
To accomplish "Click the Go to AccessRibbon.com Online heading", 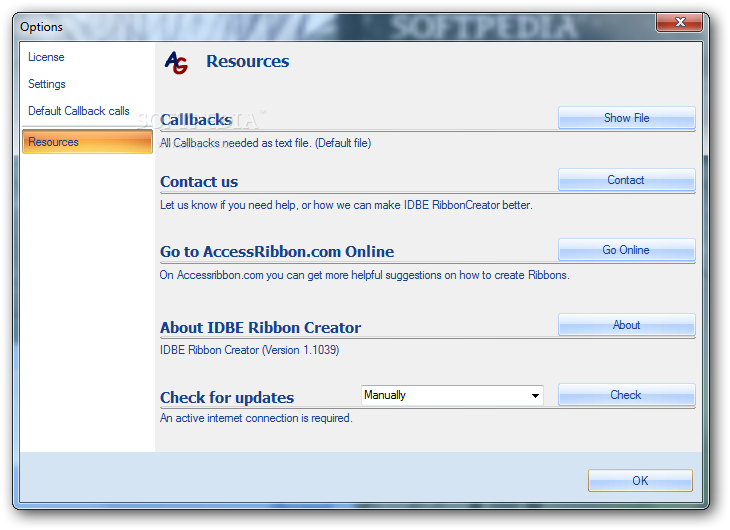I will pyautogui.click(x=277, y=251).
